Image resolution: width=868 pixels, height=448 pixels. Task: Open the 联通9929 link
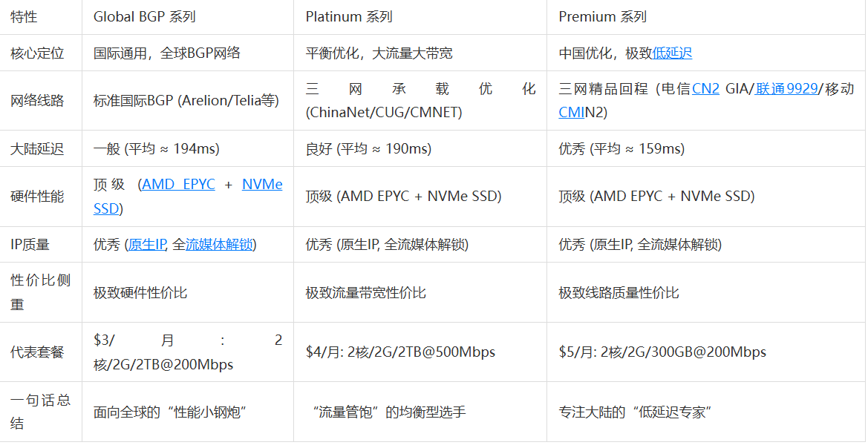point(786,89)
